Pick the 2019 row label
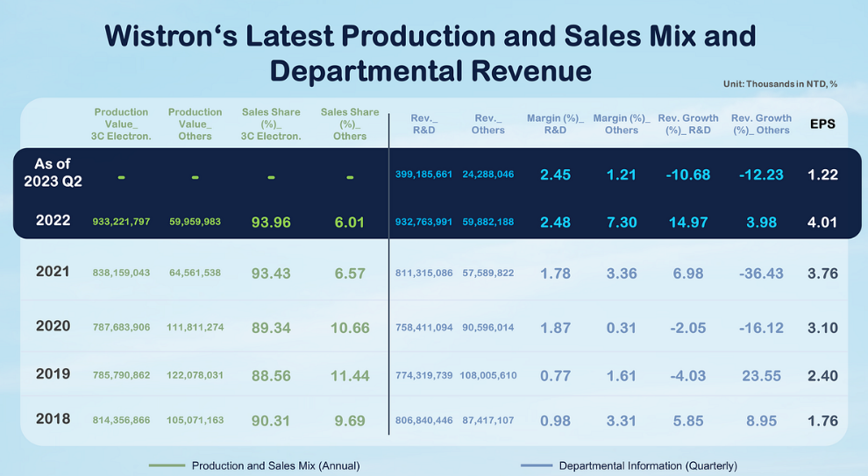Screen dimensions: 868x476 (53, 374)
